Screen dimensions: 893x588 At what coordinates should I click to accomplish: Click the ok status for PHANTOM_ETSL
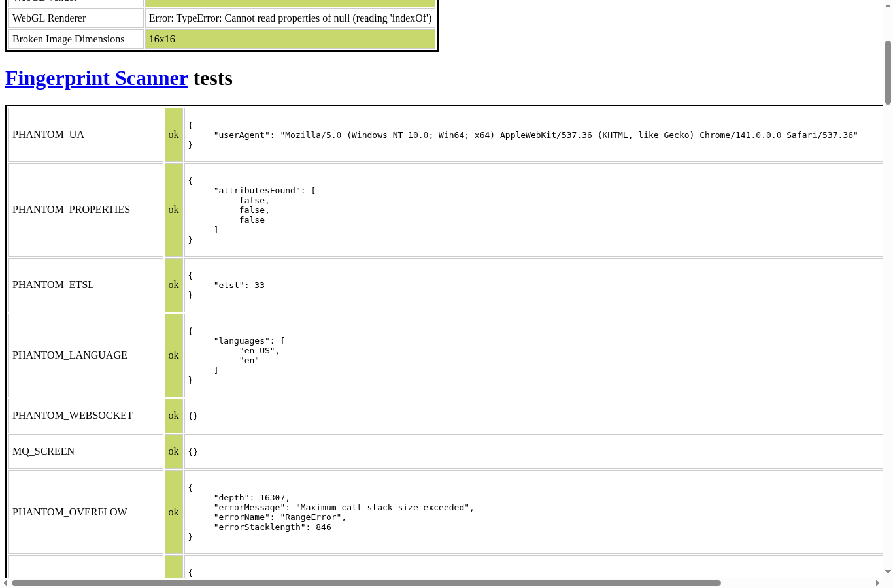coord(173,285)
